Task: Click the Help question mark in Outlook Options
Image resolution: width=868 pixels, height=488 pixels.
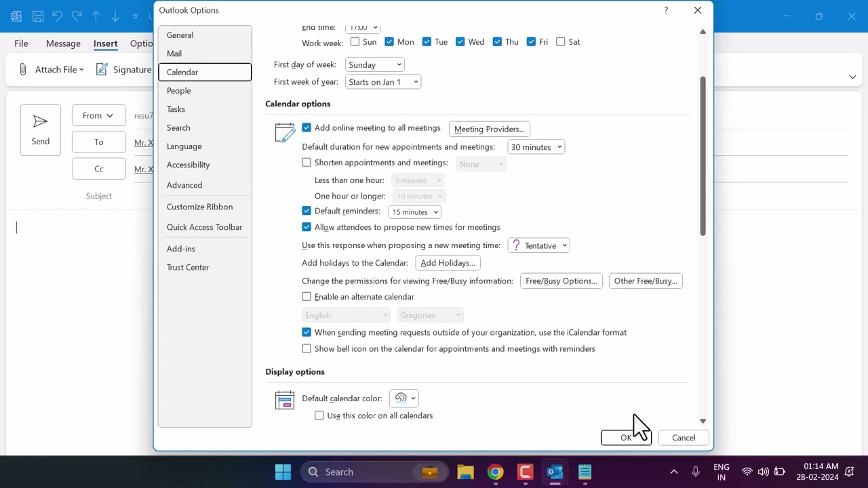Action: pos(666,10)
